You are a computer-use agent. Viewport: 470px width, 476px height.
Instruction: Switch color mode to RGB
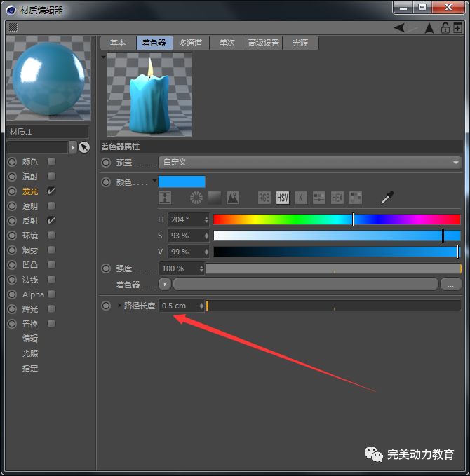tap(264, 198)
